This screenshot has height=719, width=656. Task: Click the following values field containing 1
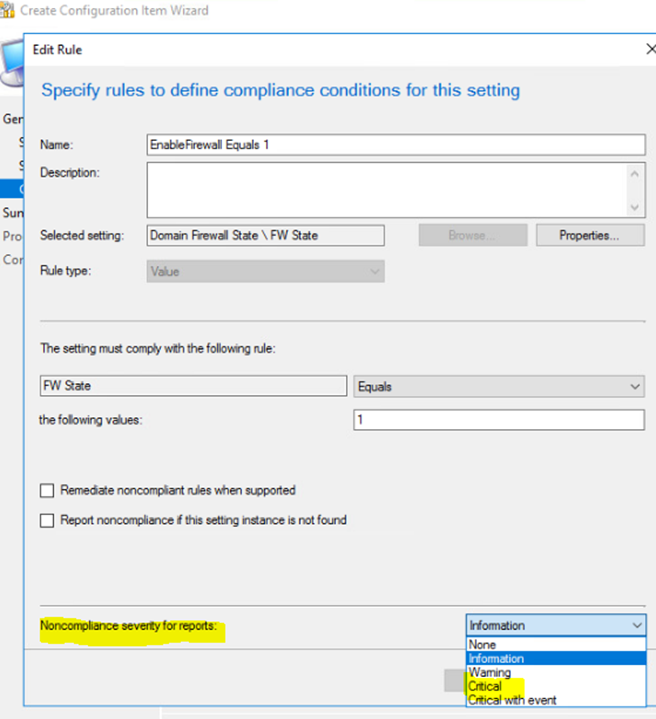tap(499, 420)
